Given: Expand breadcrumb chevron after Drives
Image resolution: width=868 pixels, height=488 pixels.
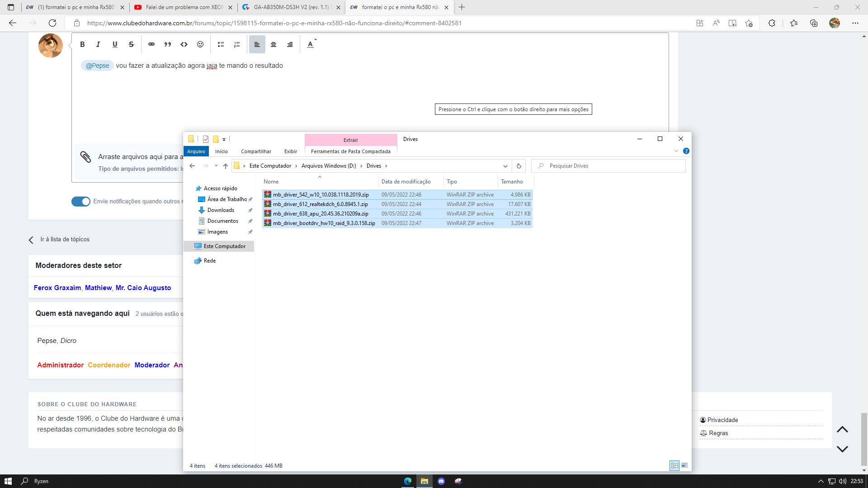Looking at the screenshot, I should 386,166.
